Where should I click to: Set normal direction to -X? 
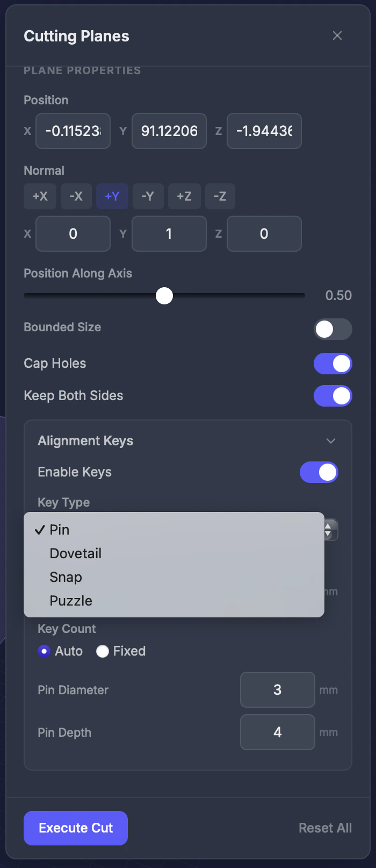[76, 196]
